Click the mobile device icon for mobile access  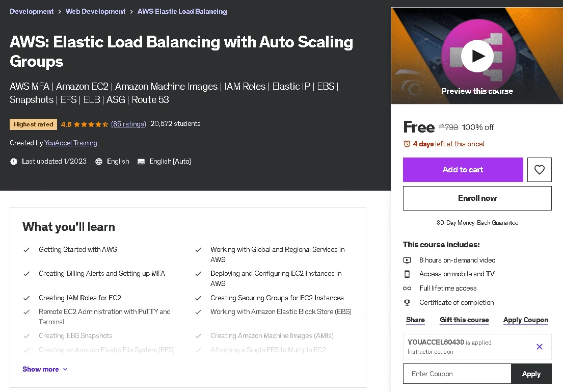click(407, 274)
